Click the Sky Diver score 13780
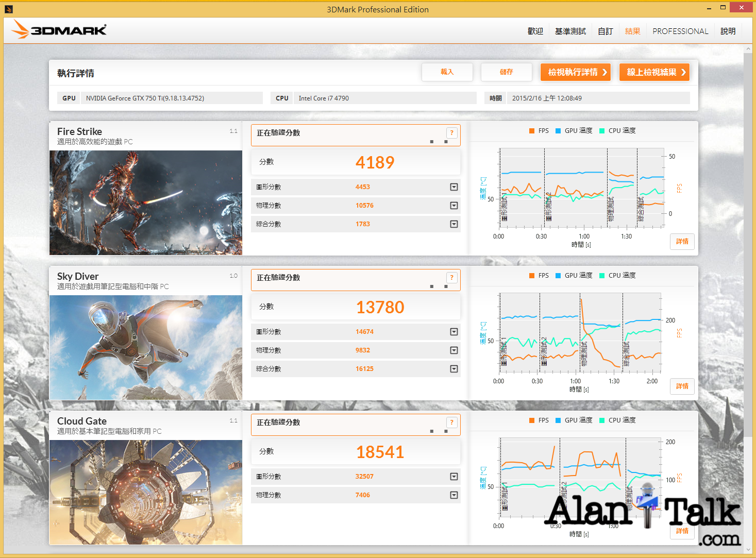This screenshot has width=756, height=558. tap(380, 308)
